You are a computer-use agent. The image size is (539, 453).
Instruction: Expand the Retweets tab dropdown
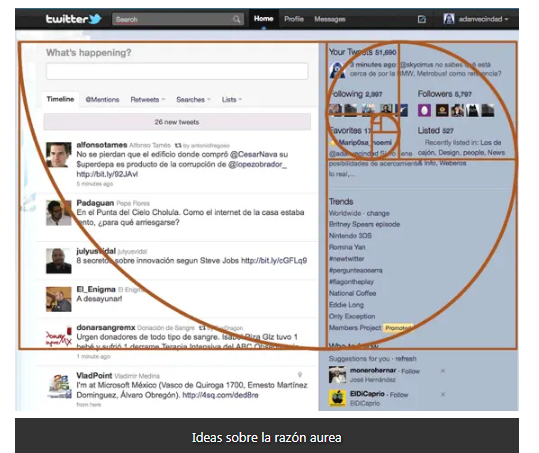(x=147, y=100)
